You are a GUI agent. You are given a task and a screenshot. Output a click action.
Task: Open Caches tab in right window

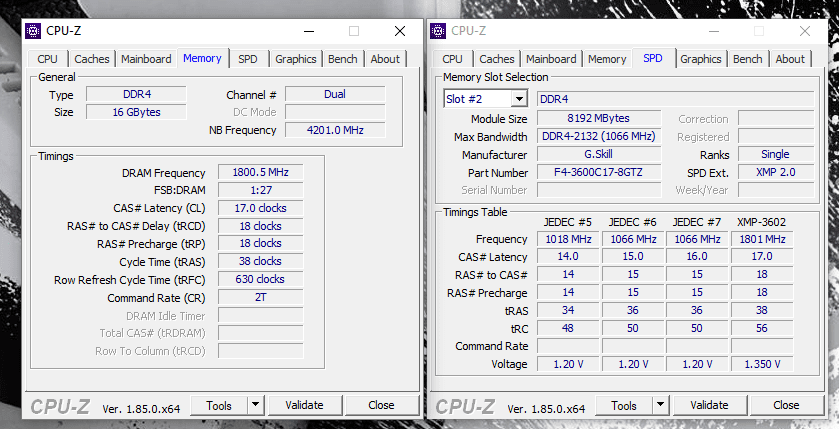pos(497,59)
